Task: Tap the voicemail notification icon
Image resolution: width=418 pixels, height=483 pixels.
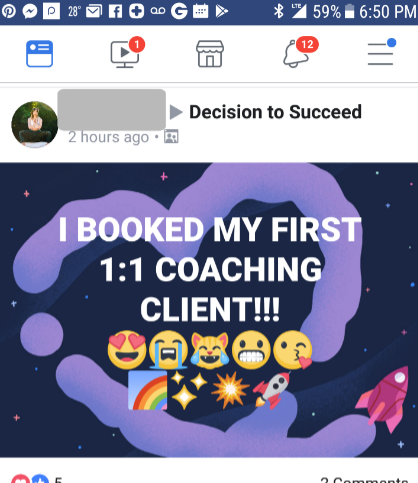Action: [x=158, y=11]
